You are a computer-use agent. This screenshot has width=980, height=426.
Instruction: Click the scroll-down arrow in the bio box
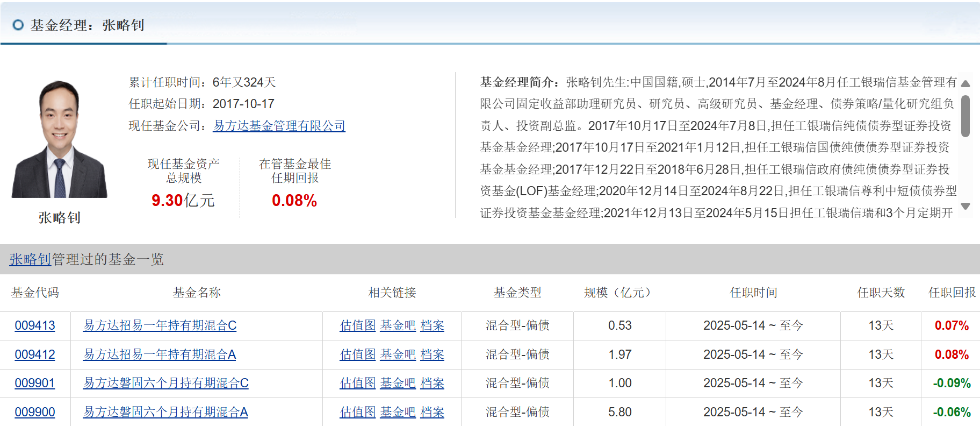coord(965,206)
